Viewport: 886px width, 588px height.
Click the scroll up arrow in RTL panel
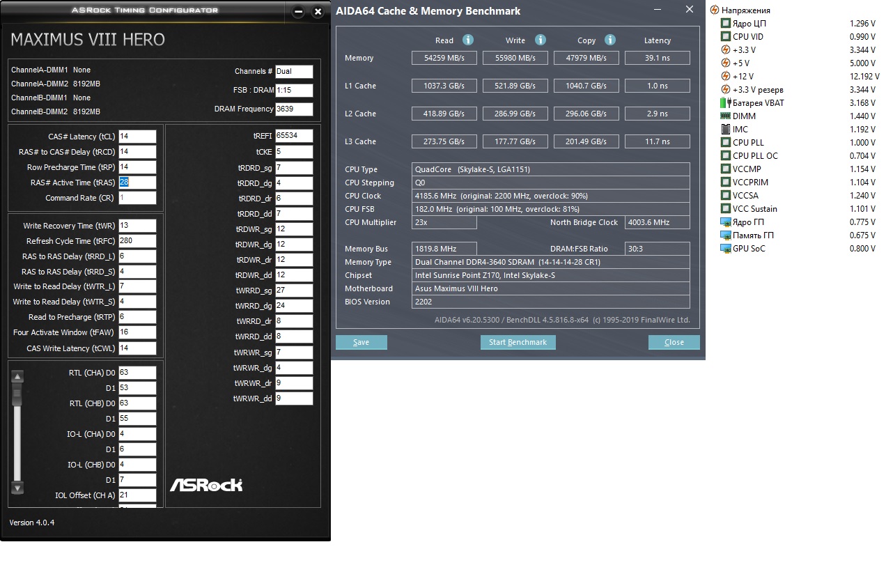tap(18, 377)
